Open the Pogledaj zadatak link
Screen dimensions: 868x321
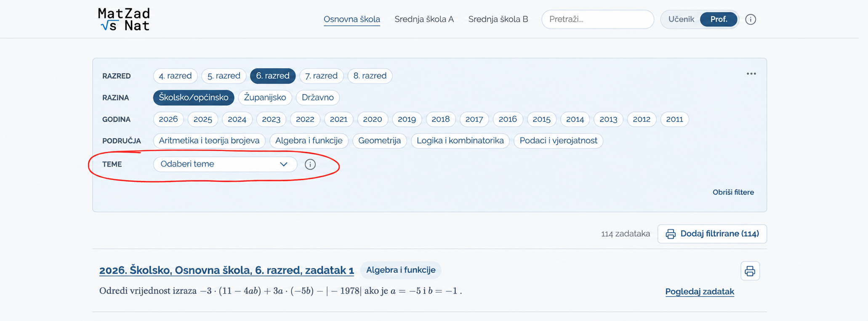pyautogui.click(x=700, y=292)
